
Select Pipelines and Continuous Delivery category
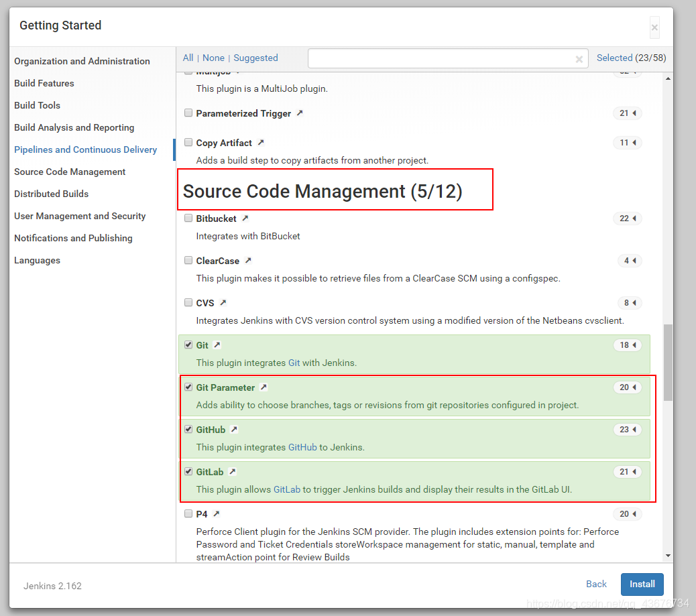tap(86, 149)
